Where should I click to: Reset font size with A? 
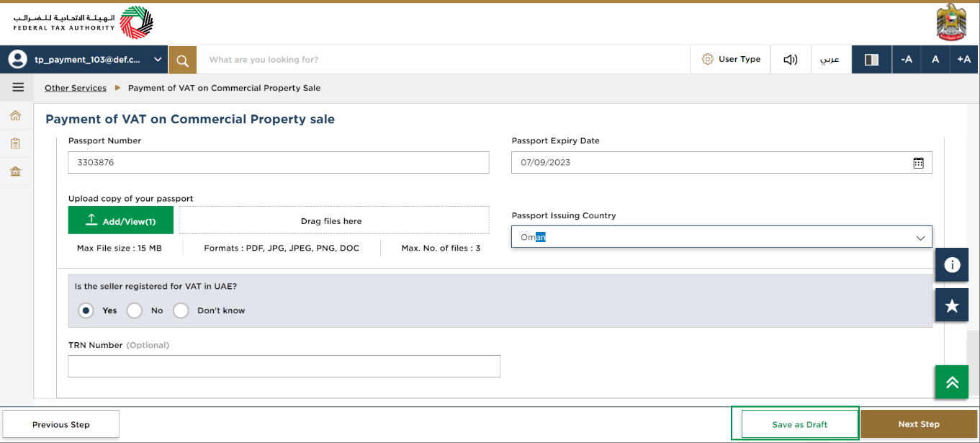(x=935, y=60)
